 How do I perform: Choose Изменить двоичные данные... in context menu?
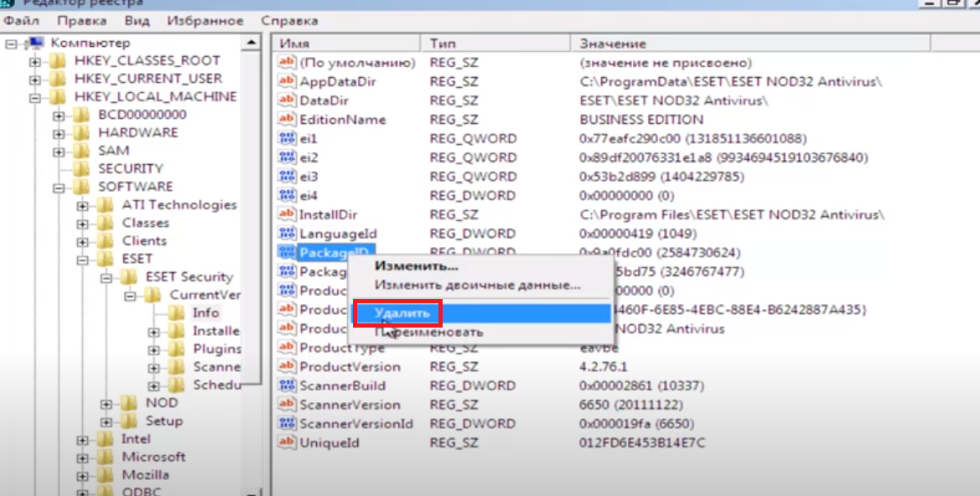478,285
